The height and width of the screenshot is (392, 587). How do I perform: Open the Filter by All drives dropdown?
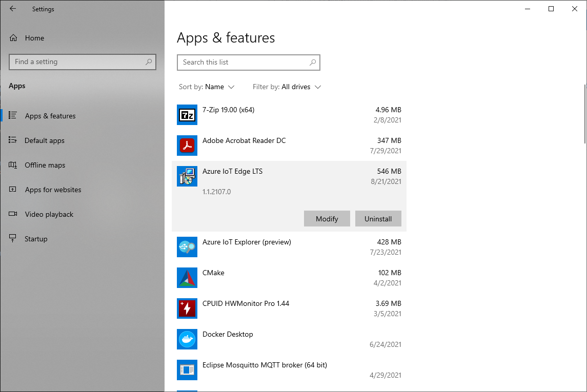(x=287, y=87)
